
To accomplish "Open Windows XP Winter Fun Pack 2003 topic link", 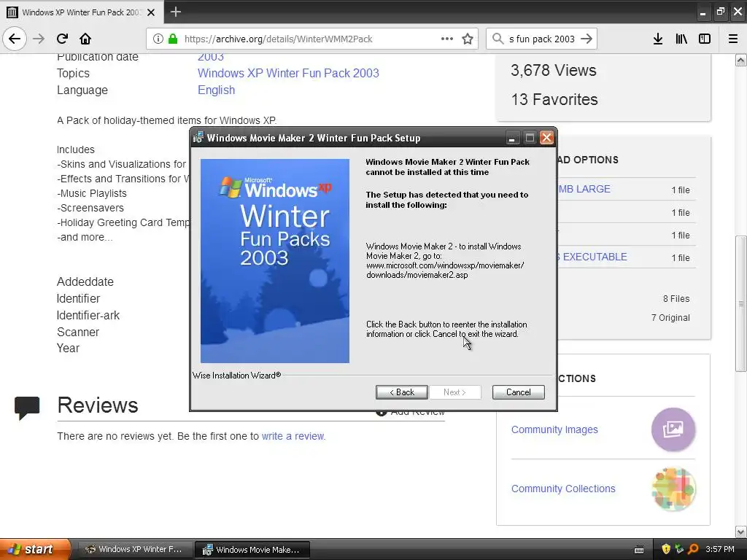I will [x=288, y=73].
